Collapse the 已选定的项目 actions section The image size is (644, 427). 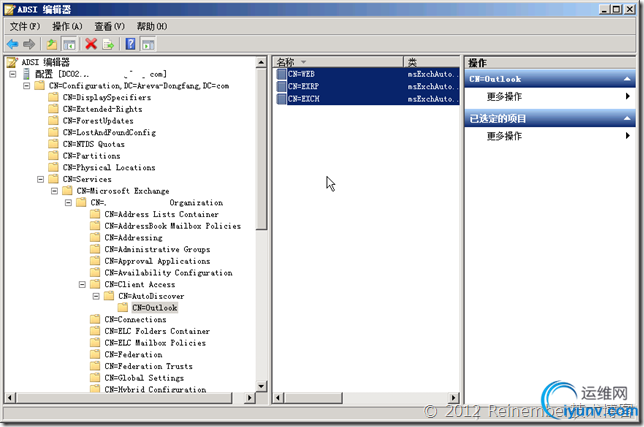tap(627, 119)
